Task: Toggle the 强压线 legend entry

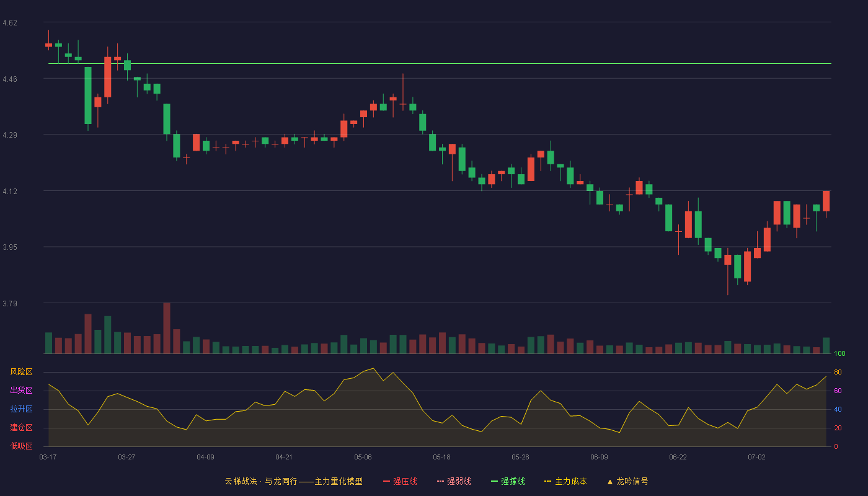Action: point(400,481)
